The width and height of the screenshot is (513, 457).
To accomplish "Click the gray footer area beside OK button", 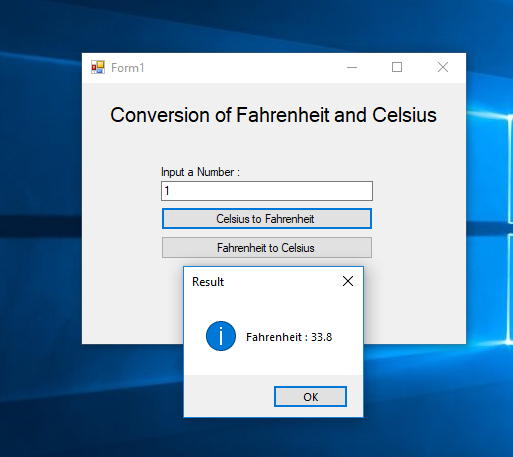I will coord(229,396).
